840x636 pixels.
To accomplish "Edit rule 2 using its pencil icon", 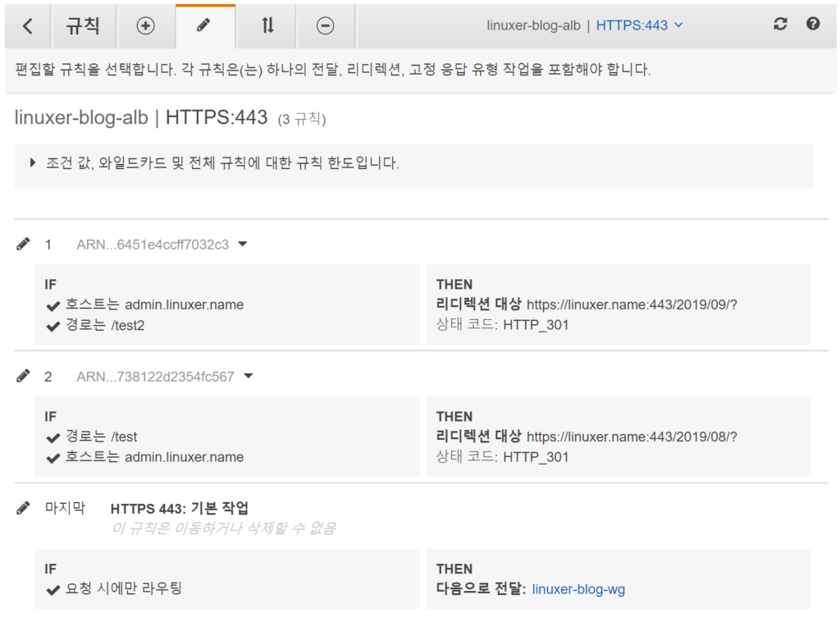I will click(24, 376).
